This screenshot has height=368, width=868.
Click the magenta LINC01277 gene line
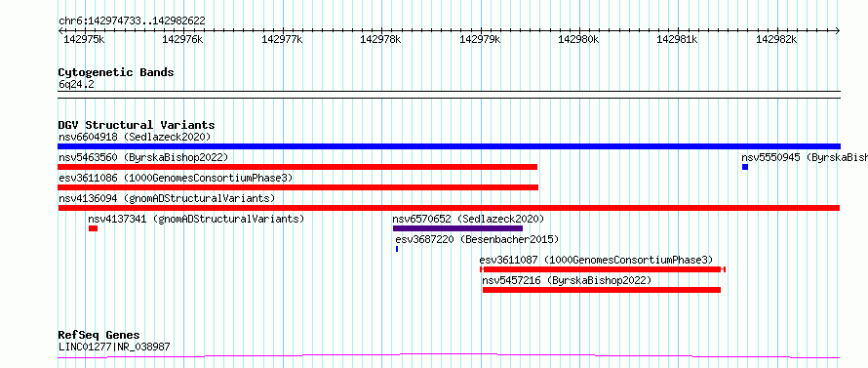(449, 356)
